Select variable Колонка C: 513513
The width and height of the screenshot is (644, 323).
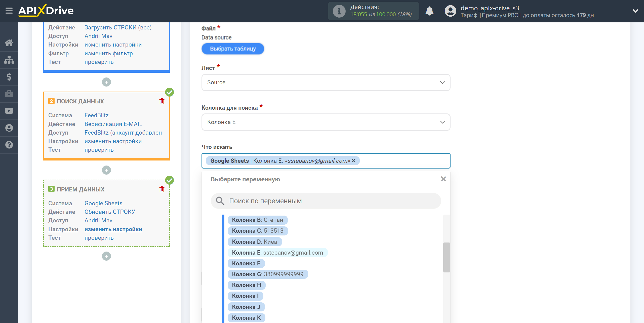pos(258,231)
